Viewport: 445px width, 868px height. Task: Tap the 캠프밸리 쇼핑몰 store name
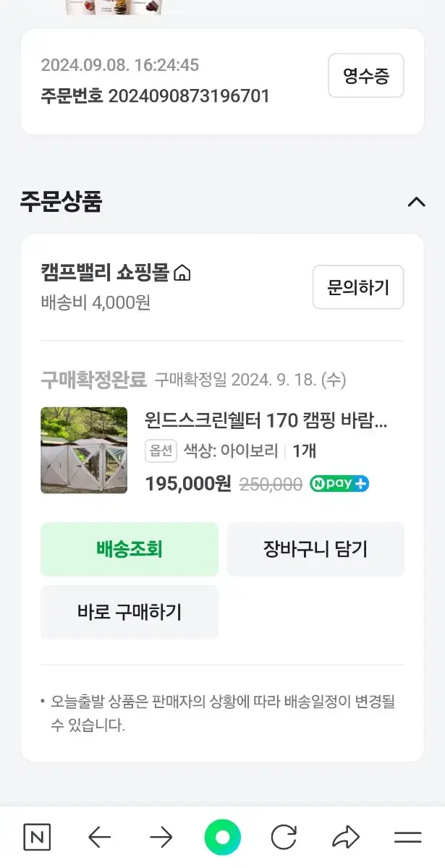point(105,273)
